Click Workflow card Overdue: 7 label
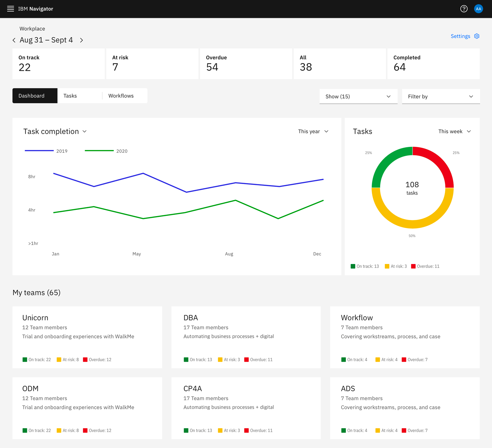This screenshot has width=492, height=448. (x=418, y=360)
